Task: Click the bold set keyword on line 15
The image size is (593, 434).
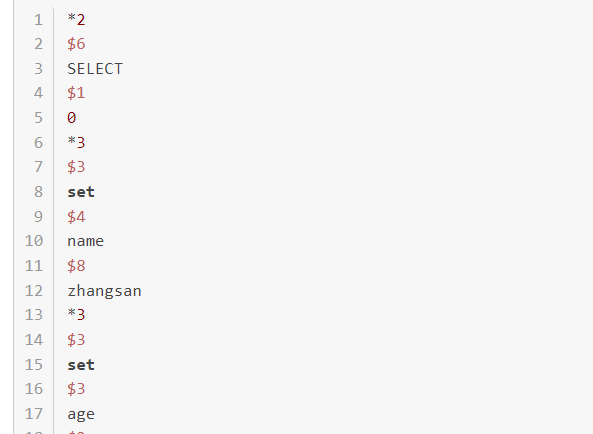Action: click(81, 365)
